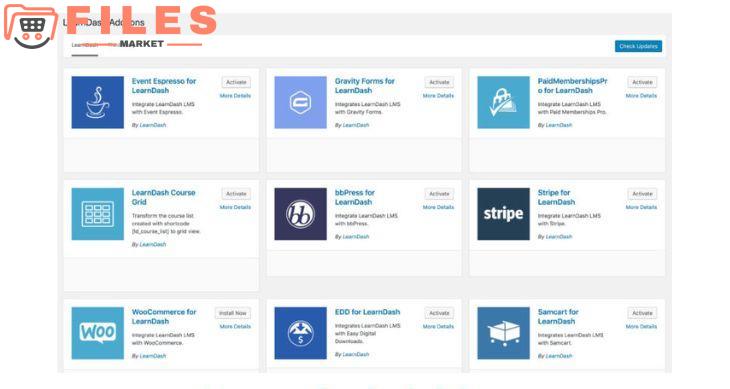Switch to the LearnDash tab
Viewport: 730px width, 389px height.
point(85,45)
